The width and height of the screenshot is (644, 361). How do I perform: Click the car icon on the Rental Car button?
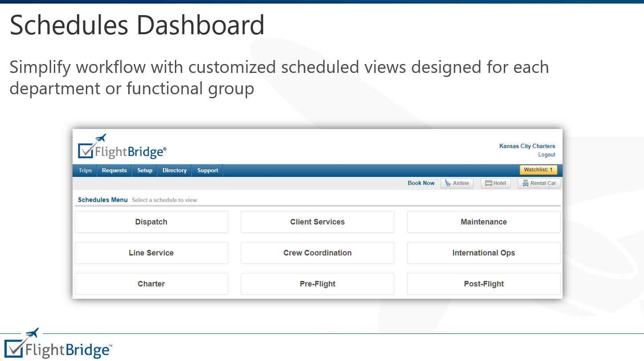(525, 183)
